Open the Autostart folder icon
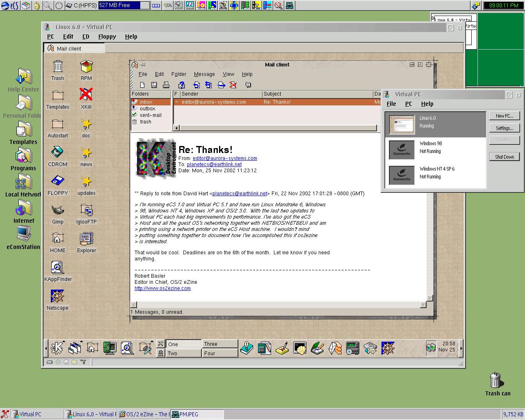 pyautogui.click(x=58, y=127)
